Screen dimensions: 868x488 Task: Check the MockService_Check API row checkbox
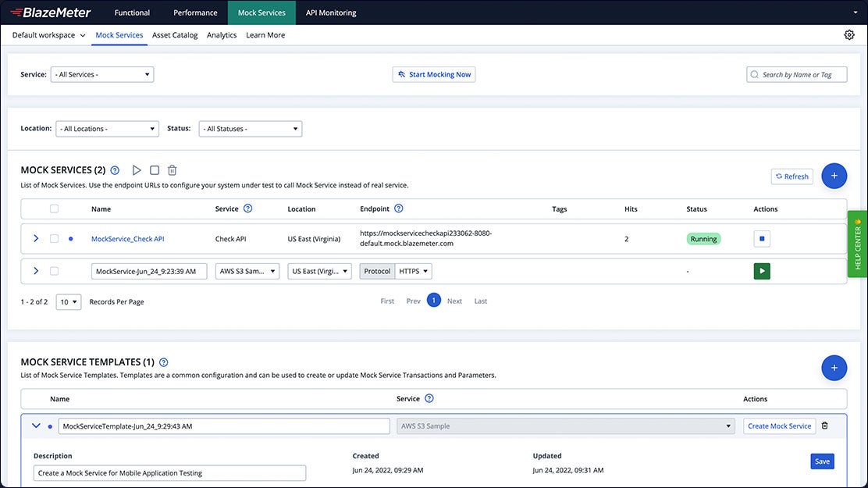pyautogui.click(x=54, y=239)
